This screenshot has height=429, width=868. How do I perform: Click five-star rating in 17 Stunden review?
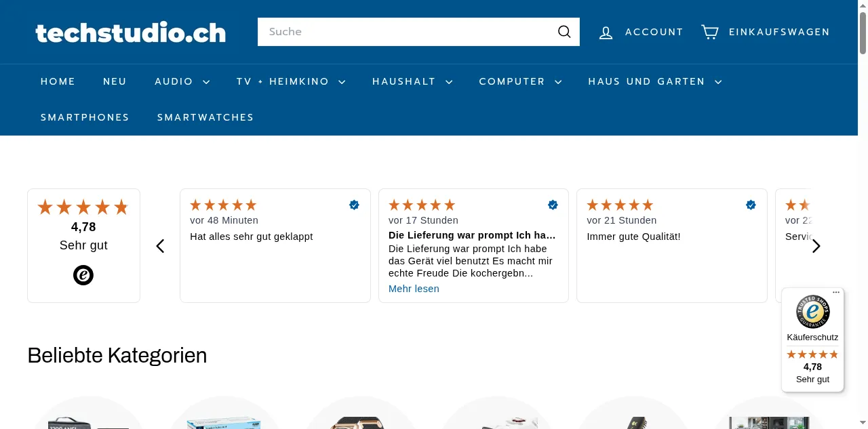tap(422, 205)
